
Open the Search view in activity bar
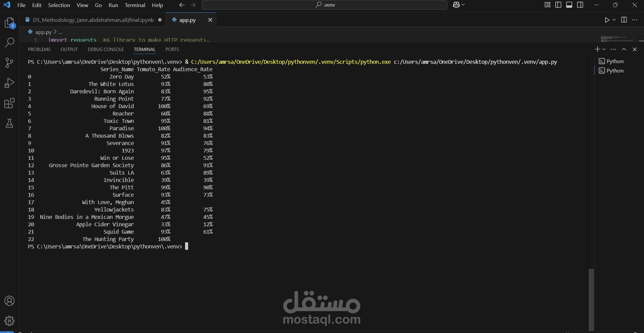tap(9, 43)
